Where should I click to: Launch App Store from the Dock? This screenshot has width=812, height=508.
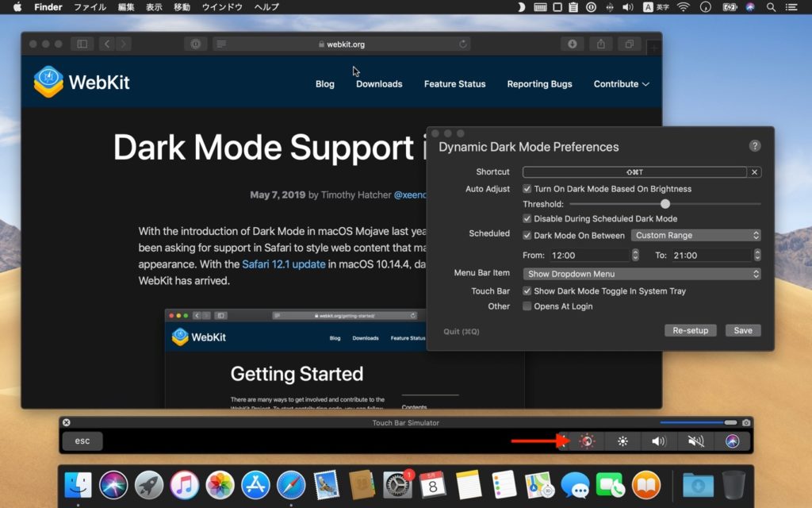(255, 485)
